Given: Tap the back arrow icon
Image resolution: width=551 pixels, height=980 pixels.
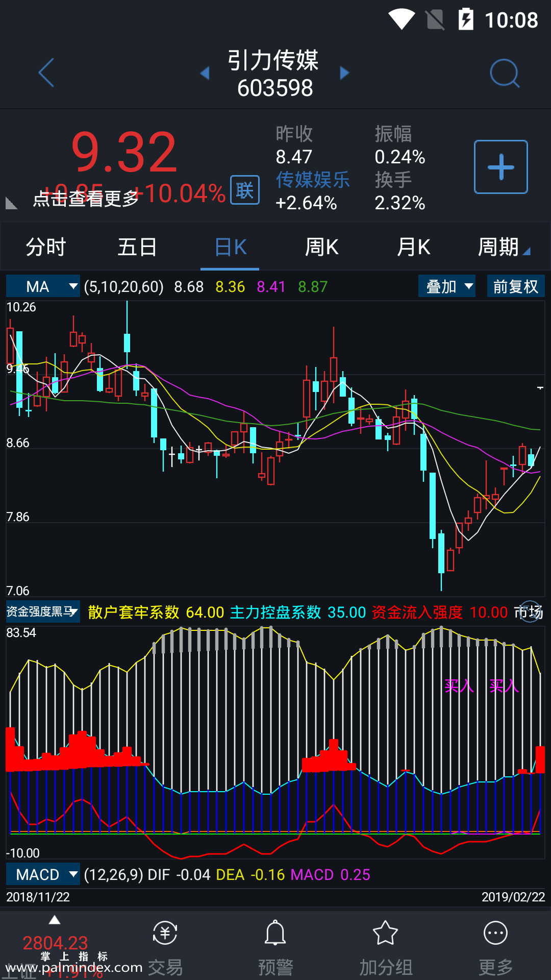Looking at the screenshot, I should click(x=46, y=72).
